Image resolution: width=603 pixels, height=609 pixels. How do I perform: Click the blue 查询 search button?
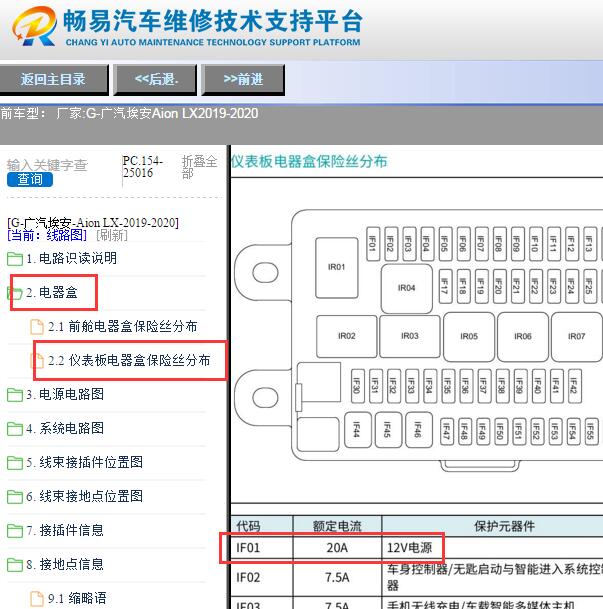tap(30, 179)
